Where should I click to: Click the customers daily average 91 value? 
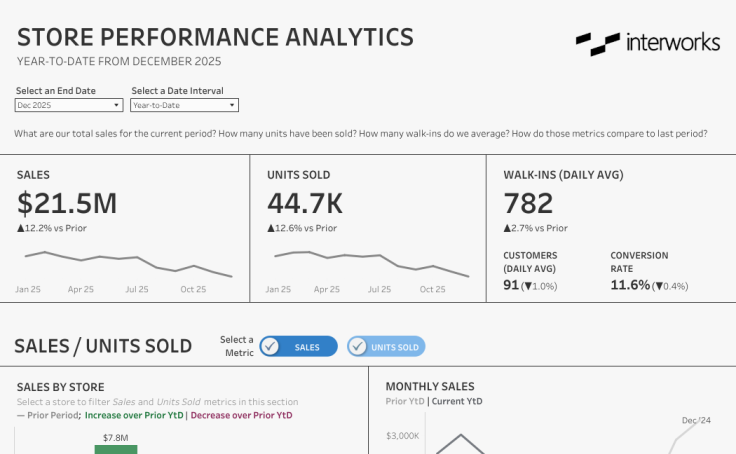click(511, 285)
